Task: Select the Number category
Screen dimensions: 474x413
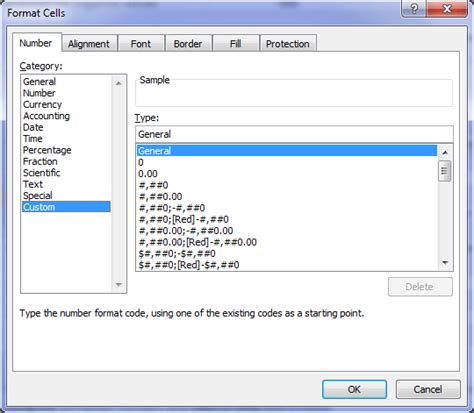Action: pyautogui.click(x=66, y=93)
